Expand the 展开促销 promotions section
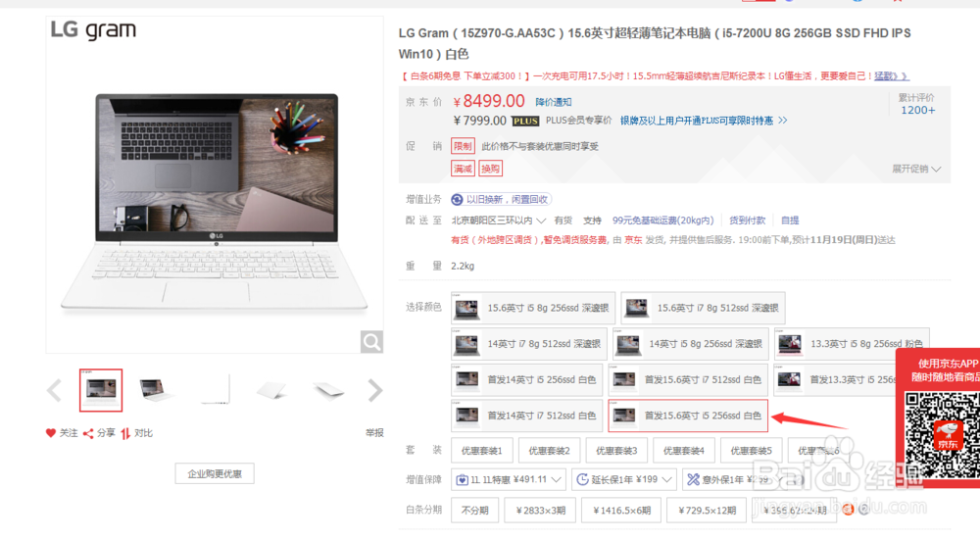This screenshot has width=980, height=540. tap(916, 169)
